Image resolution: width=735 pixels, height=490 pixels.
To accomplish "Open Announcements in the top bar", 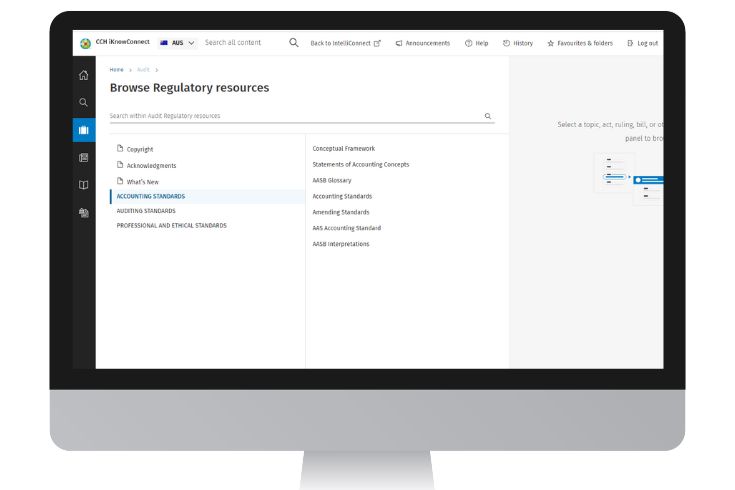I will coord(422,44).
